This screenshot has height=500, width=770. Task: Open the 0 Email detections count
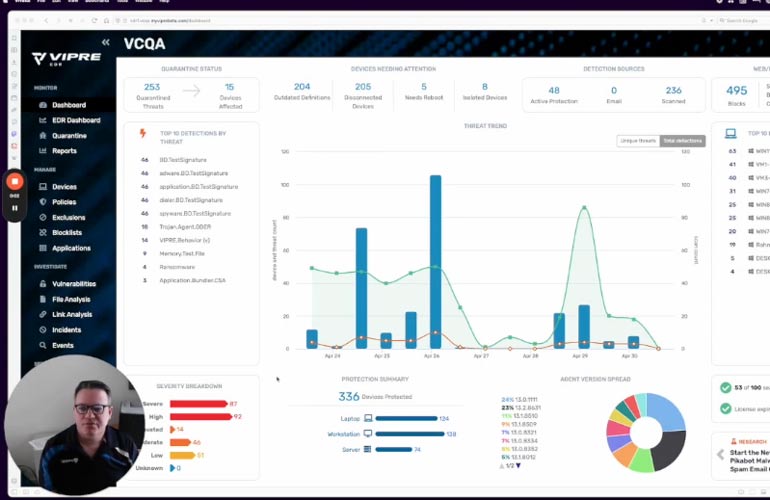tap(614, 90)
